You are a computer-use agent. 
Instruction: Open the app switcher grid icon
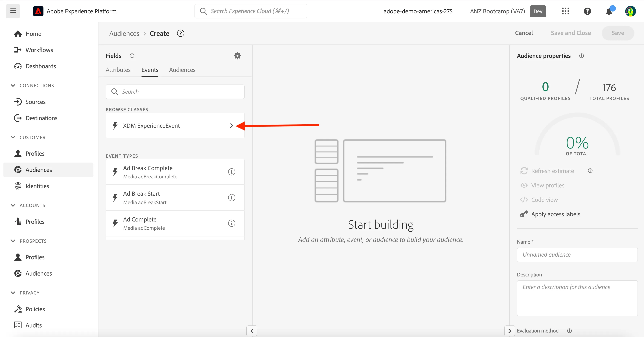[565, 11]
